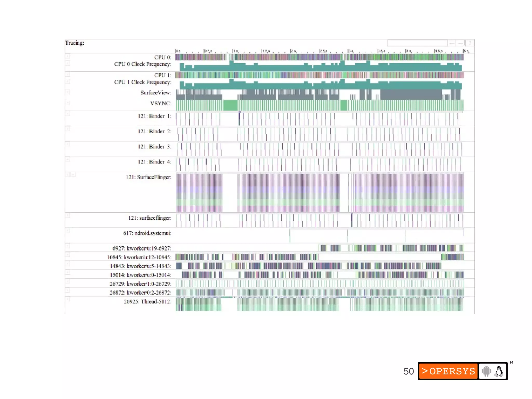Screen dimensions: 532x399
Task: Click the find previous left-arrow button
Action: [452, 43]
